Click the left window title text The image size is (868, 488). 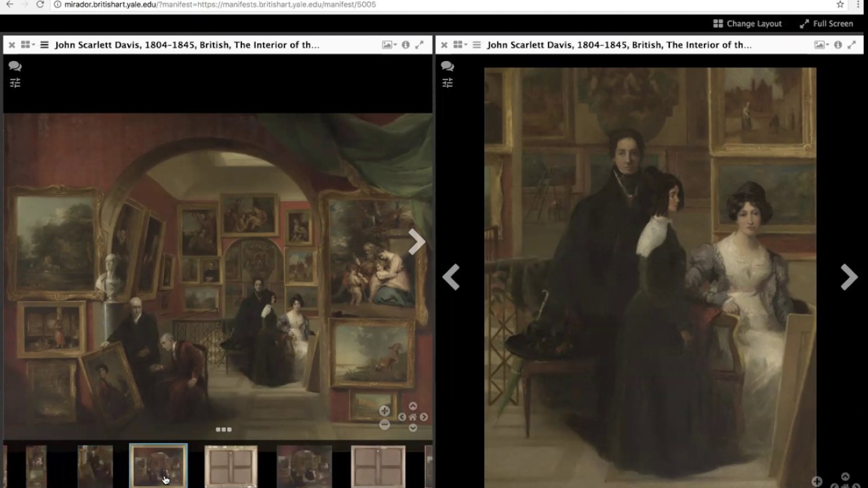click(187, 45)
